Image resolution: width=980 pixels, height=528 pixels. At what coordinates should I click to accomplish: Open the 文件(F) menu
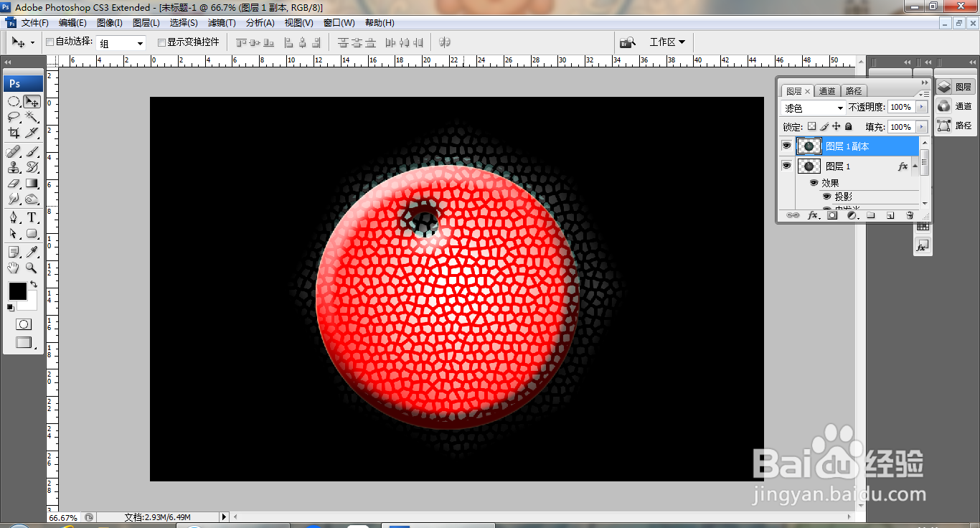coord(34,23)
